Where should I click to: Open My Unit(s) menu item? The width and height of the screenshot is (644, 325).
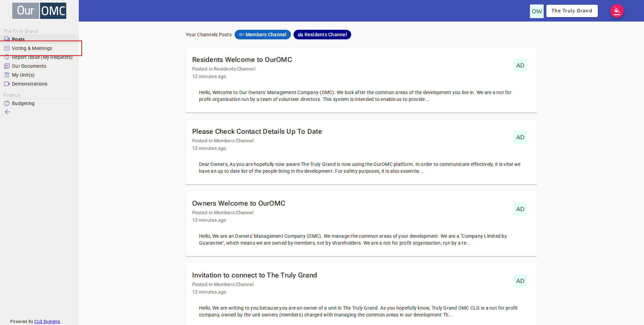click(x=39, y=75)
